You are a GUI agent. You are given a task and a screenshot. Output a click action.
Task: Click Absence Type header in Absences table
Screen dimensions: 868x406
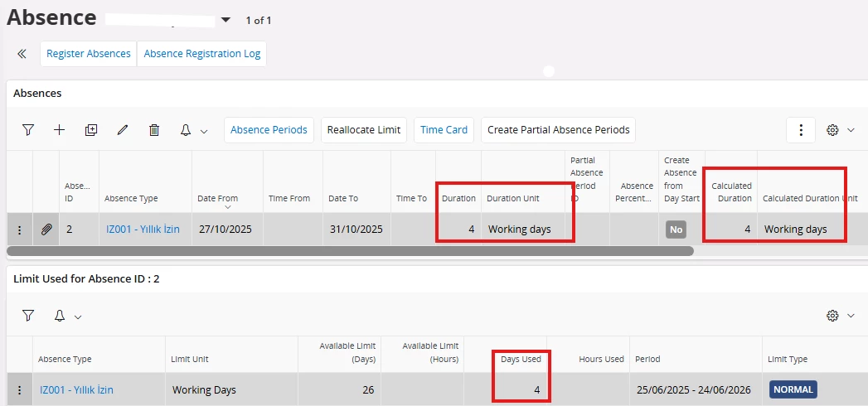[x=131, y=198]
